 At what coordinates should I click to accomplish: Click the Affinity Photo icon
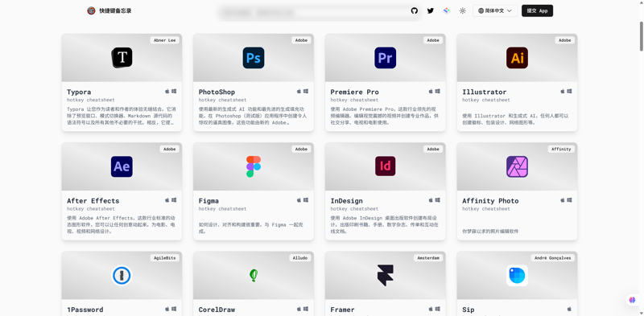517,166
